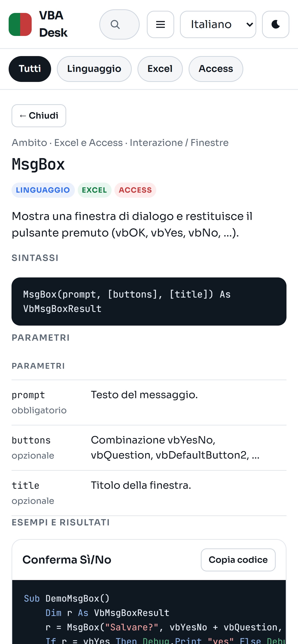Screen dimensions: 298x644
Task: Toggle dark mode moon icon
Action: pyautogui.click(x=275, y=24)
